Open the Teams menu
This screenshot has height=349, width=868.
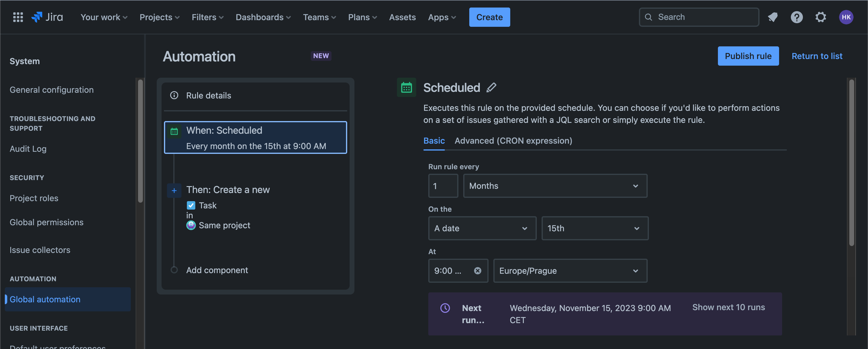[319, 17]
